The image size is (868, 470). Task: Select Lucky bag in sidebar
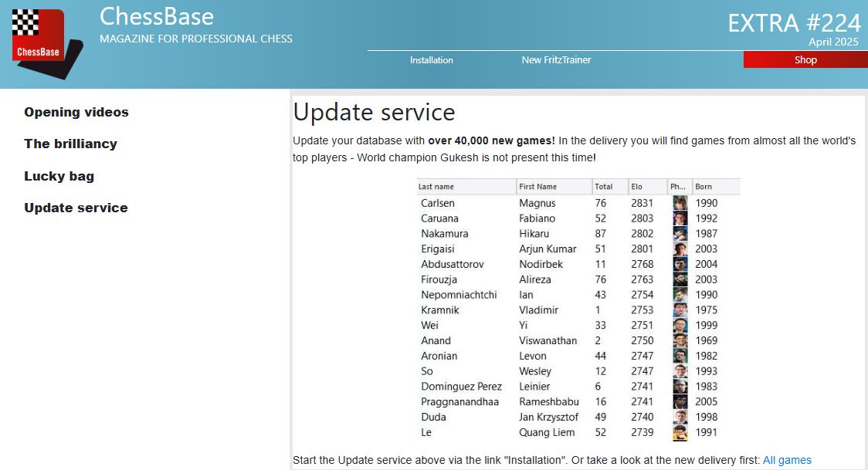59,176
